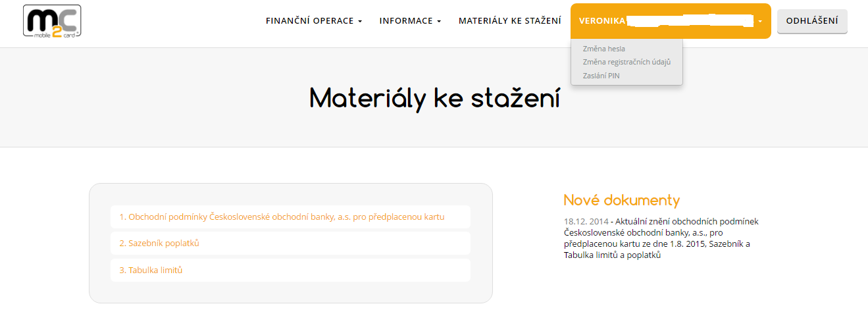Image resolution: width=868 pixels, height=335 pixels.
Task: Click the Materiály ke stažení page title
Action: [x=434, y=98]
